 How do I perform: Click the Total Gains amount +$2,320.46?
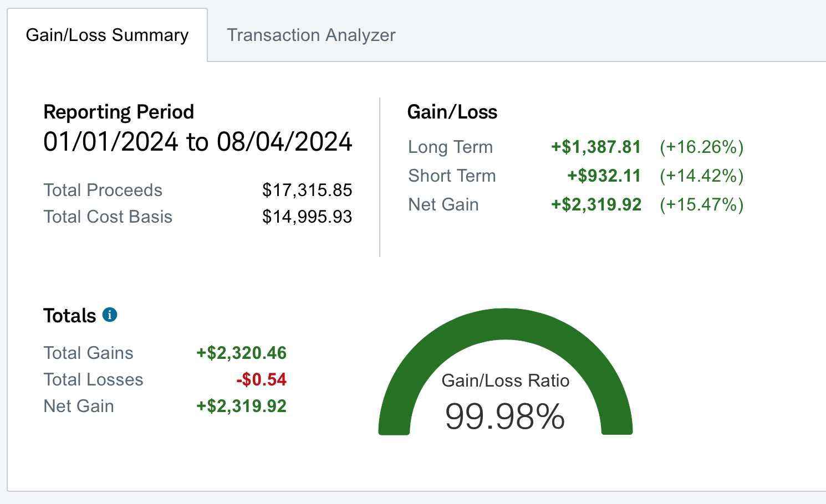tap(242, 353)
